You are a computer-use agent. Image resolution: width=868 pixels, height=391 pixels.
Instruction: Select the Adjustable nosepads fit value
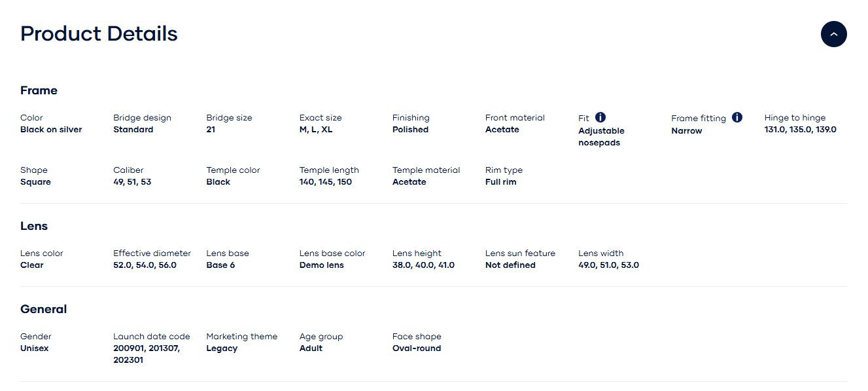pos(601,137)
